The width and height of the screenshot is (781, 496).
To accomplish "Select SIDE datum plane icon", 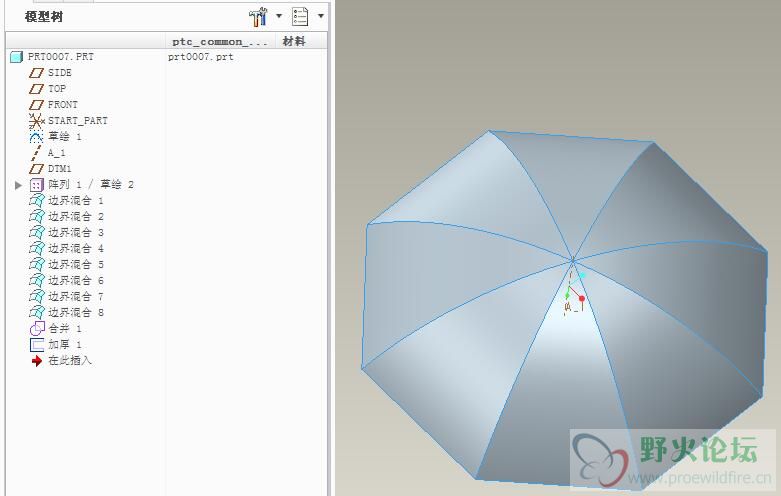I will pyautogui.click(x=36, y=73).
